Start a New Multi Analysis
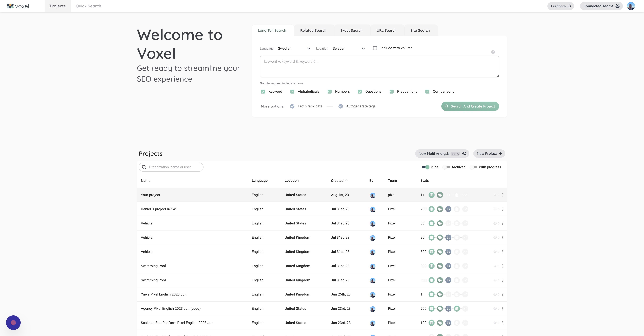644x336 pixels. pos(442,154)
